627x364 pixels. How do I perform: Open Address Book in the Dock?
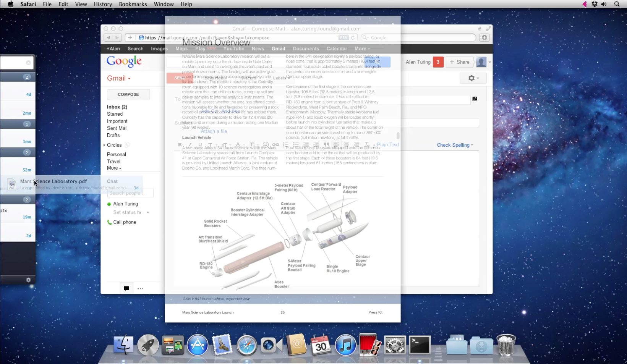(296, 345)
